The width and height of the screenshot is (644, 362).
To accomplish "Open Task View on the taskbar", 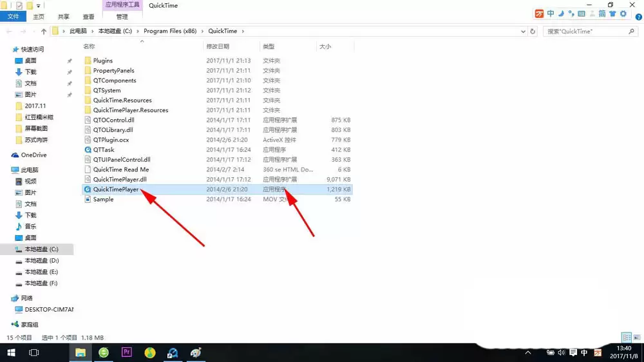I will (33, 352).
